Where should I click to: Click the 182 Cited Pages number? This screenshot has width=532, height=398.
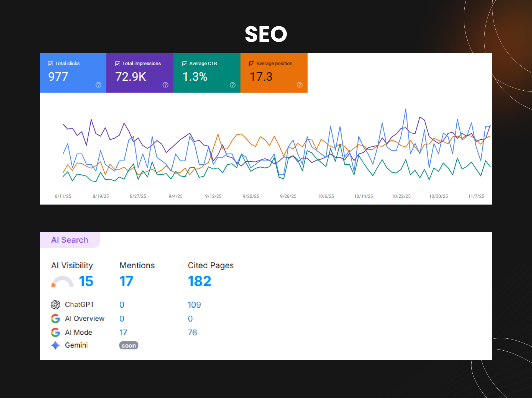click(x=199, y=281)
